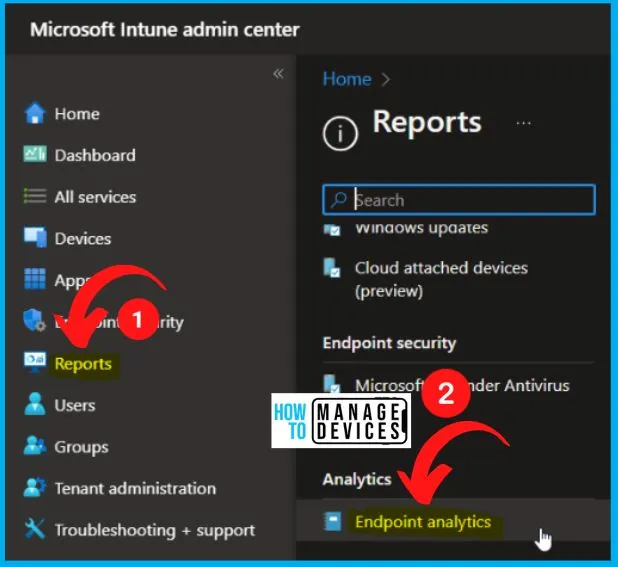Open Microsoft Defender Antivirus report
The image size is (618, 567).
point(462,385)
